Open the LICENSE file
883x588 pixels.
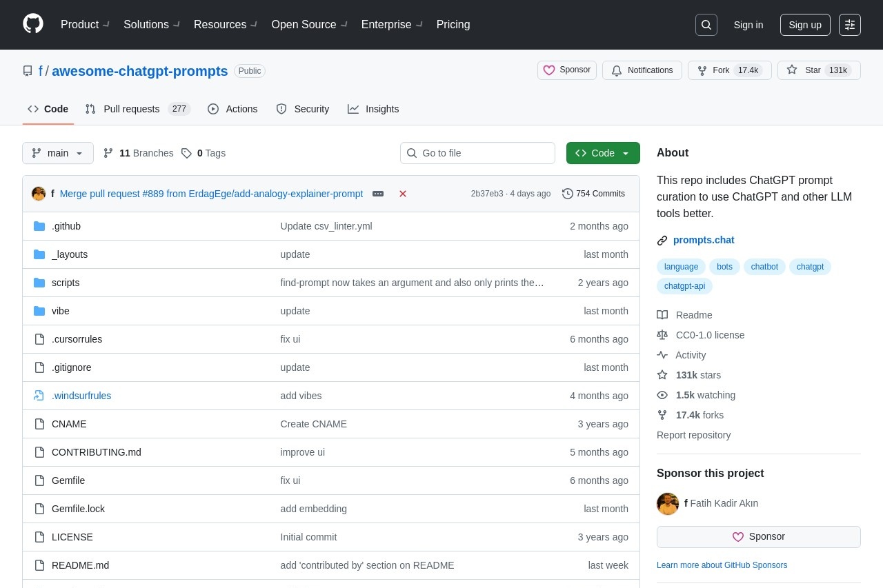[x=72, y=537]
